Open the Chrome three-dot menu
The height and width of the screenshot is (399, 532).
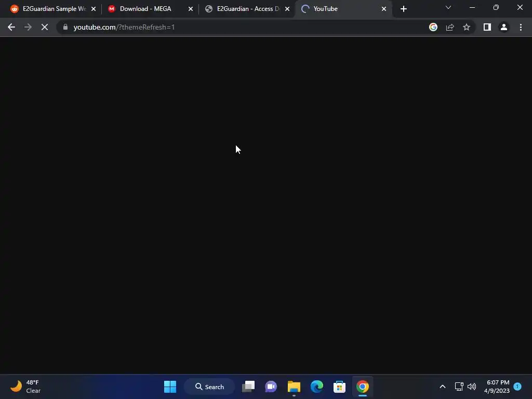(x=521, y=27)
